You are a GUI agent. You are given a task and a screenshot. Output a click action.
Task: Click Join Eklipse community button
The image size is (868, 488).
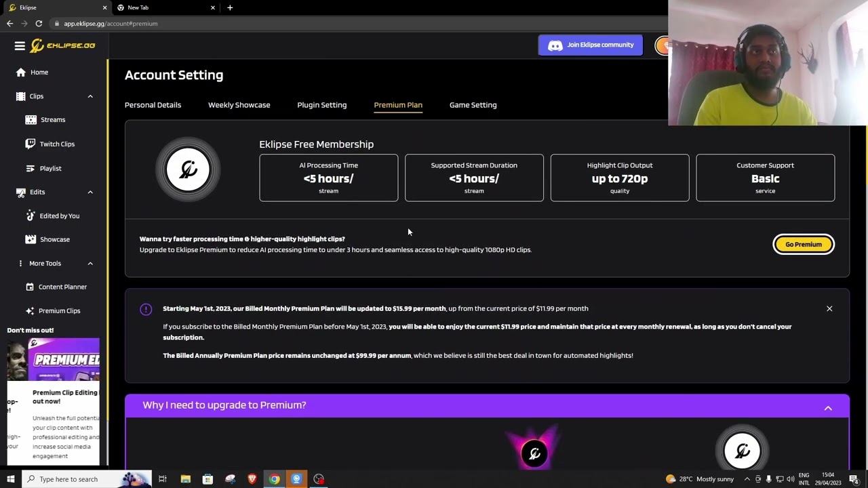591,45
